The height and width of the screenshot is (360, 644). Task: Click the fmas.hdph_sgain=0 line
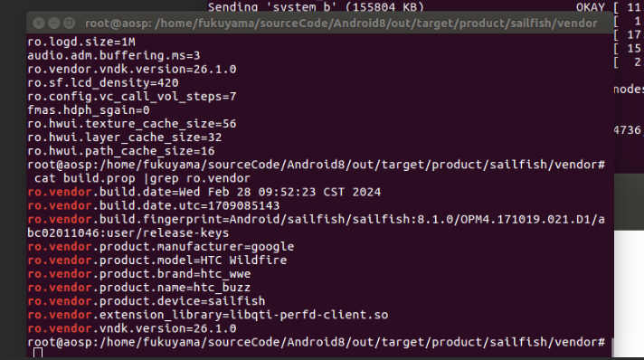[89, 110]
